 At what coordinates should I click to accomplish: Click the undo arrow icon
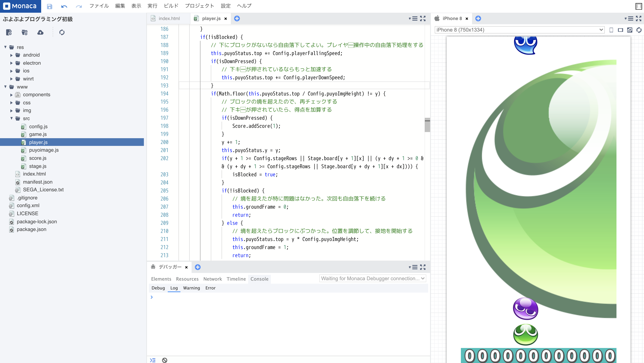coord(64,6)
